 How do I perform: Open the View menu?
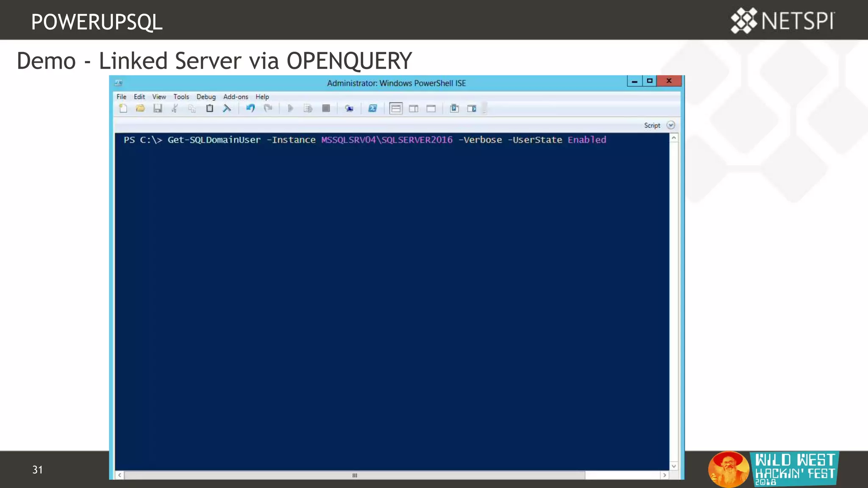click(x=159, y=97)
